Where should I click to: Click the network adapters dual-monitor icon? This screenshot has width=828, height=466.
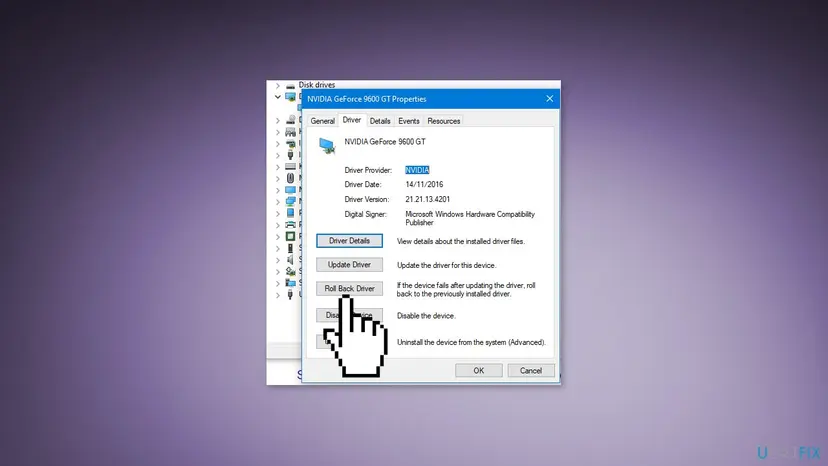pos(290,201)
